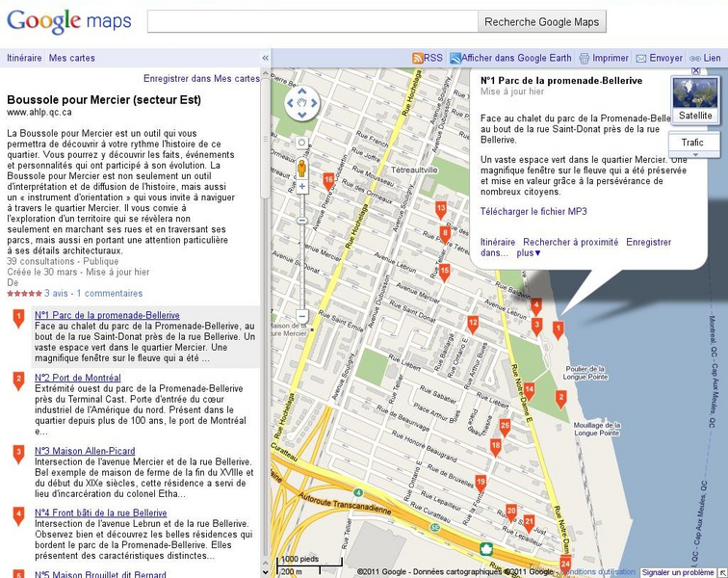The image size is (728, 578).
Task: Focus the Google Maps search field
Action: [312, 21]
